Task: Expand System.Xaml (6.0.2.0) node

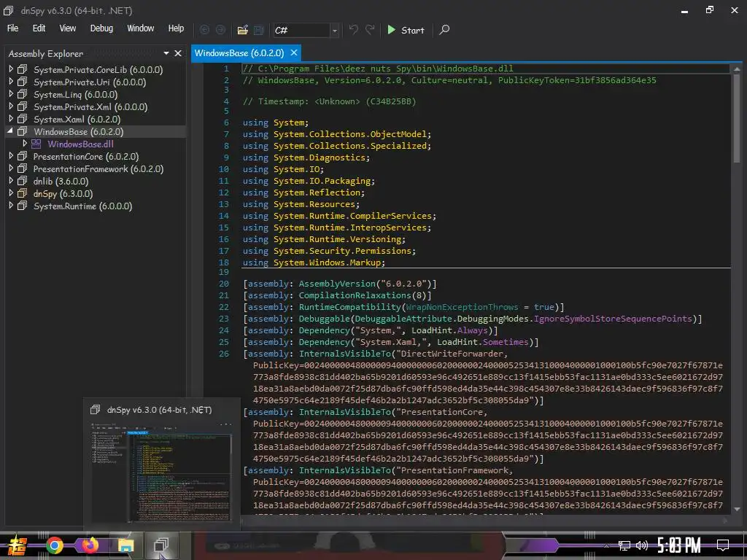Action: (x=11, y=119)
